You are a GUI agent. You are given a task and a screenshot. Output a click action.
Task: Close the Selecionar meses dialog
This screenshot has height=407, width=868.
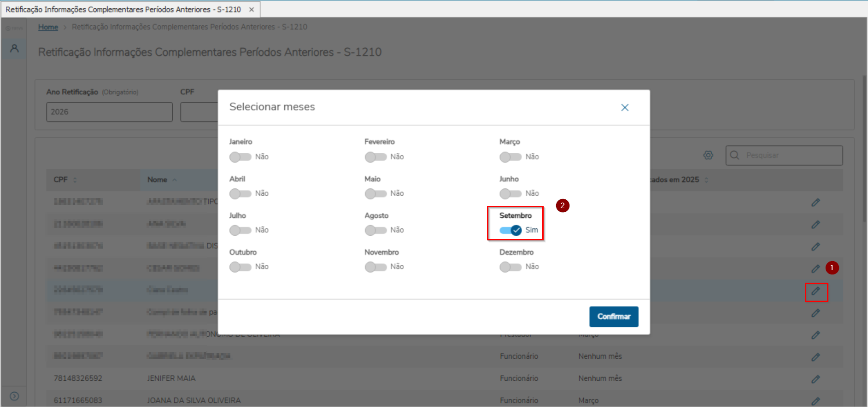click(x=625, y=107)
